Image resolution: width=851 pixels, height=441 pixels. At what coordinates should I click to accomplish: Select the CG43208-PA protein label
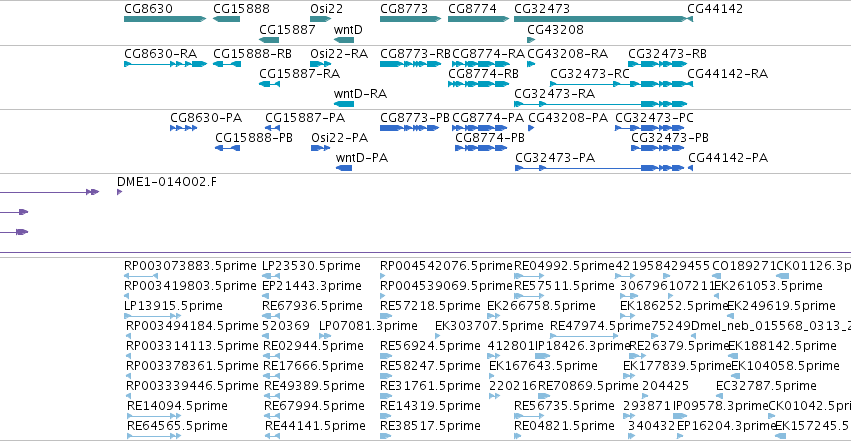click(568, 118)
